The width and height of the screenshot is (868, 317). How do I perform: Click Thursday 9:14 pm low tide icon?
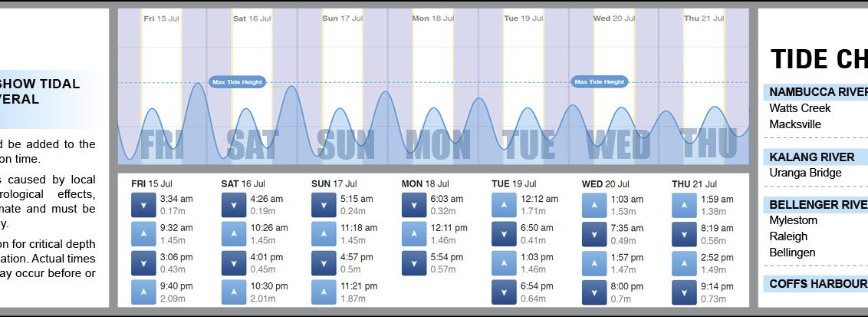point(684,292)
